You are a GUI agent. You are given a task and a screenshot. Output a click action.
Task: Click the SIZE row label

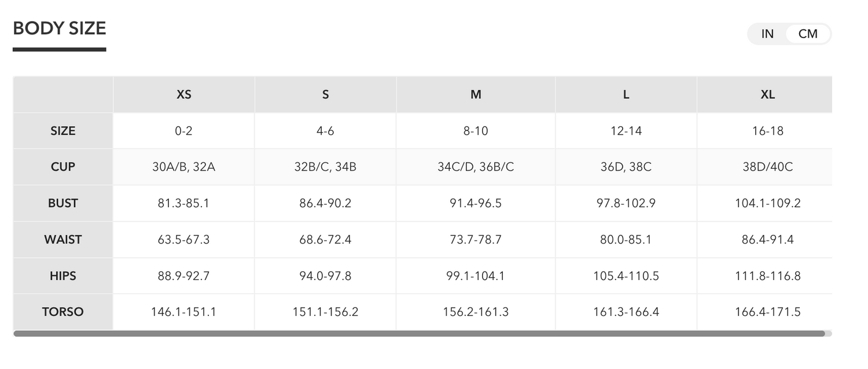point(63,131)
